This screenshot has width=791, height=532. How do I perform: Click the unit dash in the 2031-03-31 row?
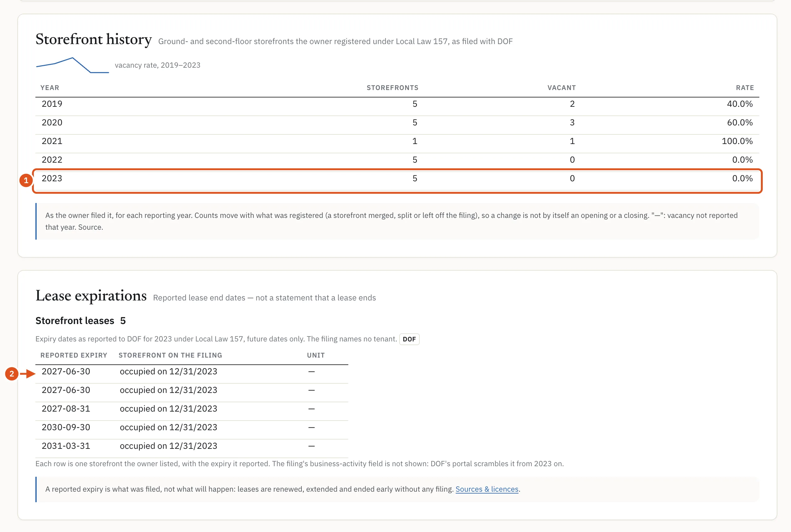coord(311,446)
